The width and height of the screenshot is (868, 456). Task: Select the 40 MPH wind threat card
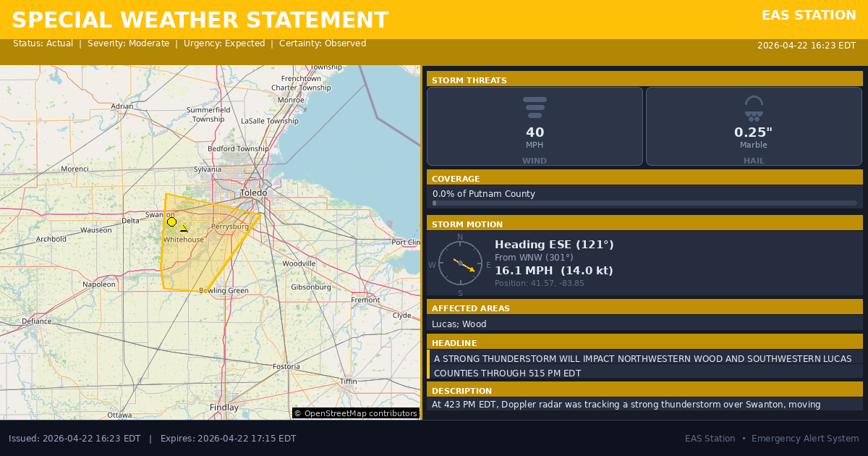[535, 127]
